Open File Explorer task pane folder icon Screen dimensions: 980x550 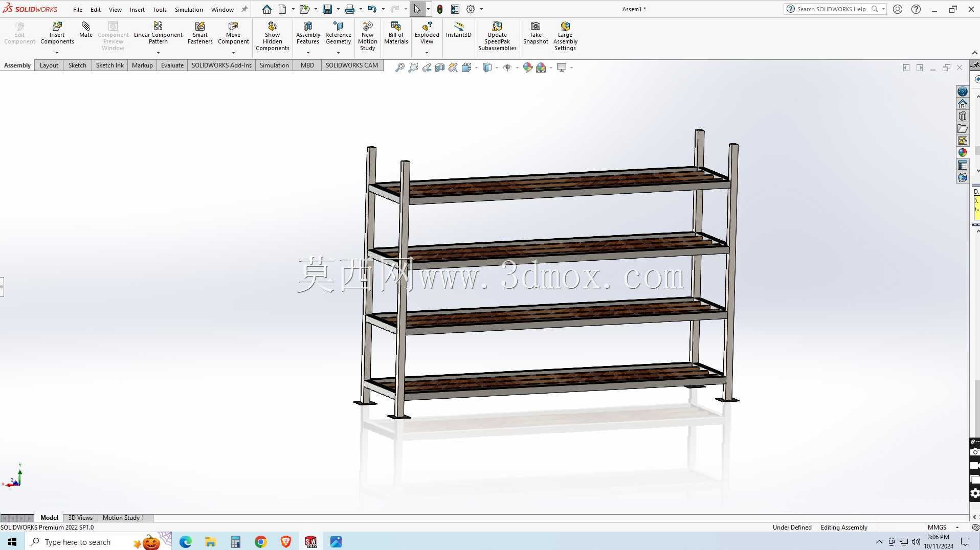963,128
